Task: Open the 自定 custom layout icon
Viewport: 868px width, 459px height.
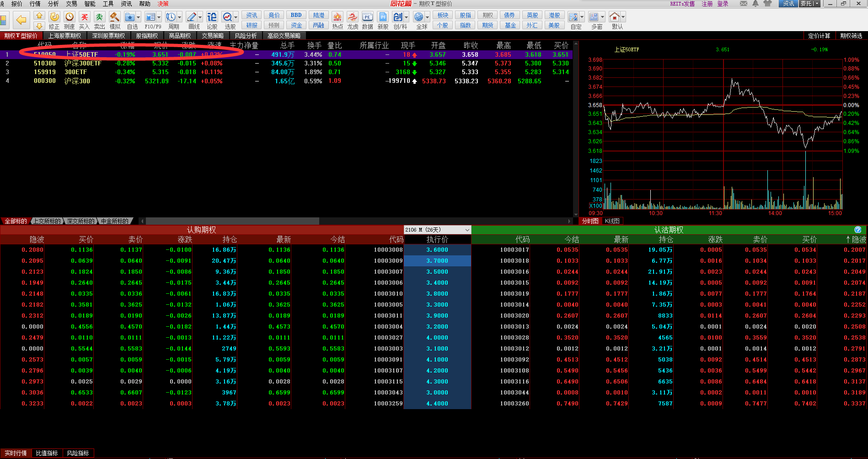Action: [x=573, y=17]
